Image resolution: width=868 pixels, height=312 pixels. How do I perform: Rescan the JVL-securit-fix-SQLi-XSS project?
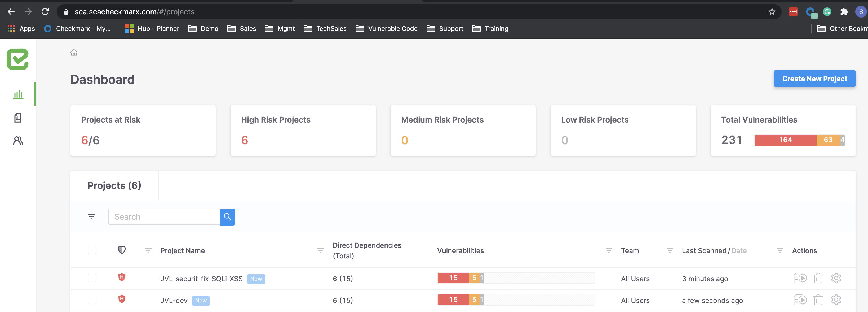point(800,278)
